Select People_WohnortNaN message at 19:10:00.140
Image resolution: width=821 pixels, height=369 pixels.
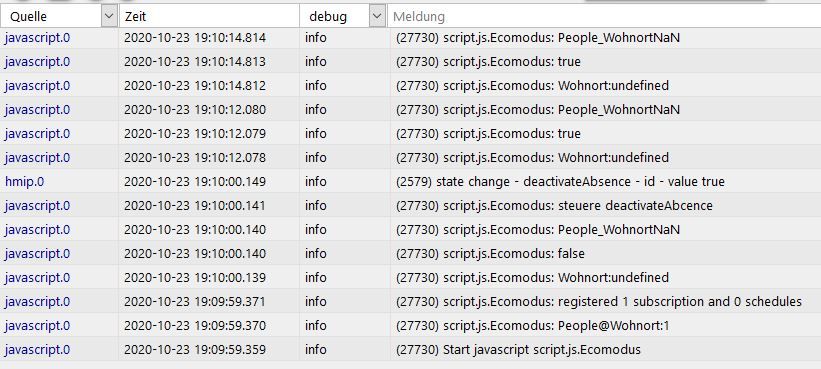pos(538,230)
